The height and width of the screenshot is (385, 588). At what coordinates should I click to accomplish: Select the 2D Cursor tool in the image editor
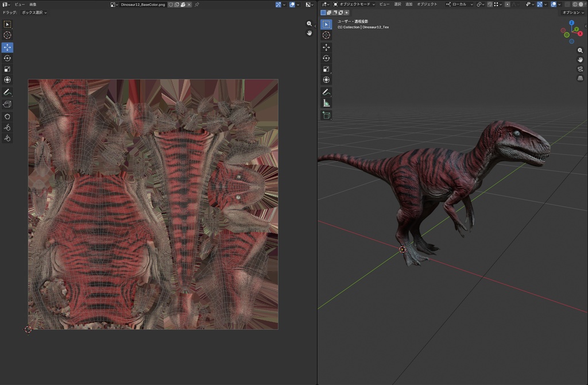tap(7, 35)
